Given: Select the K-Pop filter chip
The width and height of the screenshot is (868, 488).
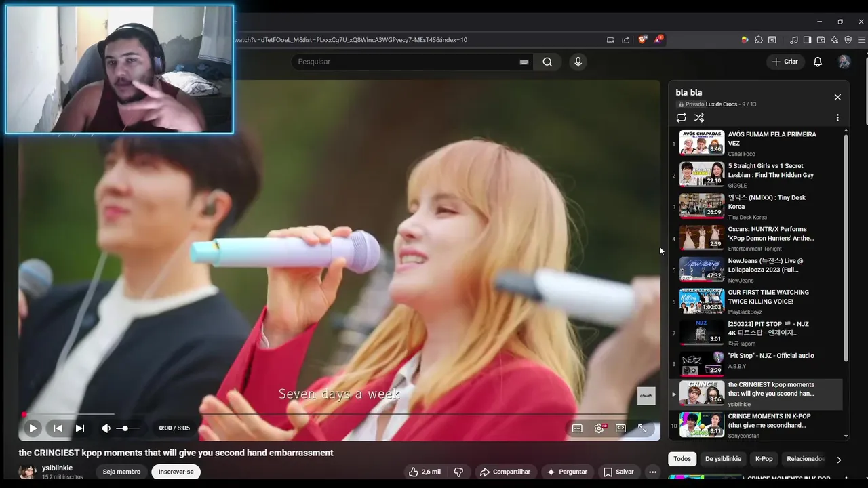Looking at the screenshot, I should click(x=764, y=459).
